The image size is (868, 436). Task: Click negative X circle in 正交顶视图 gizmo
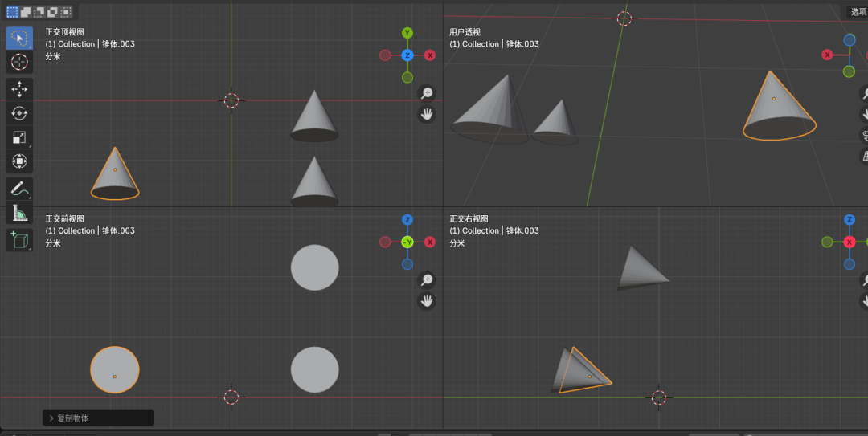click(x=385, y=55)
